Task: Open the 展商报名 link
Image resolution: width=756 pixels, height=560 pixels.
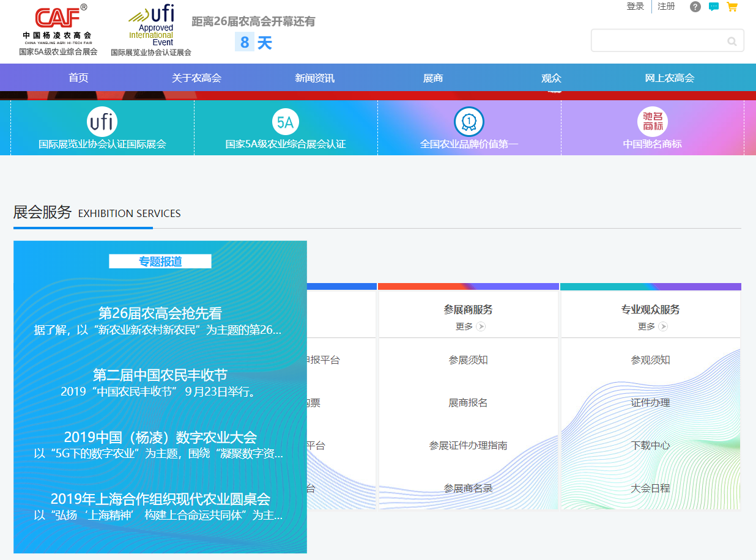Action: pos(468,403)
